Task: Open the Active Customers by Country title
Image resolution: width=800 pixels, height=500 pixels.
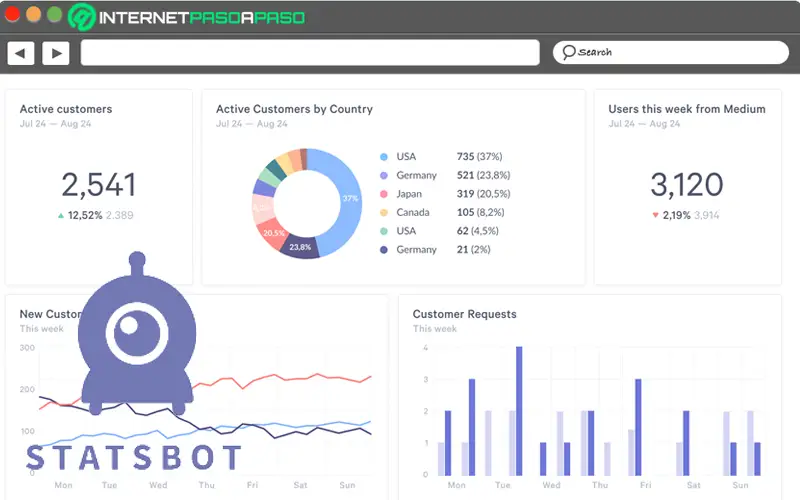Action: point(294,109)
